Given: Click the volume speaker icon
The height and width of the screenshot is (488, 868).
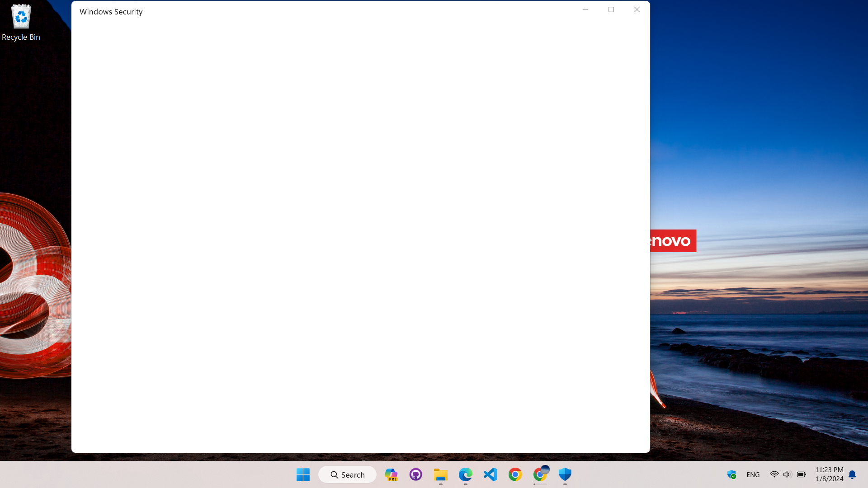Looking at the screenshot, I should tap(787, 474).
